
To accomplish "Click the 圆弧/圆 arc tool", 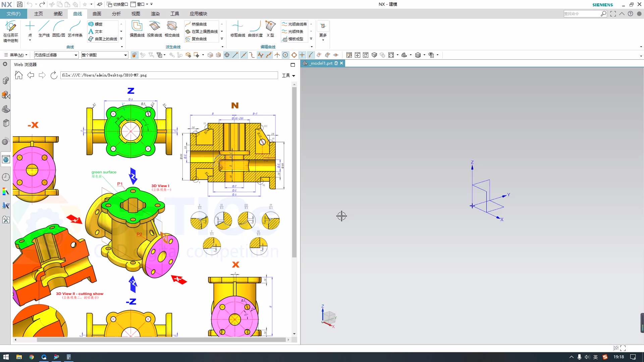I will tap(59, 29).
